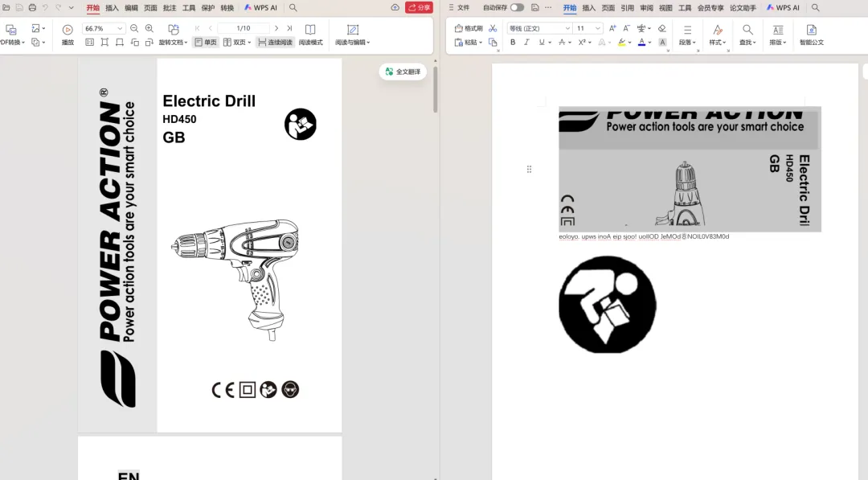
Task: Apply bold formatting in Writer
Action: click(513, 42)
